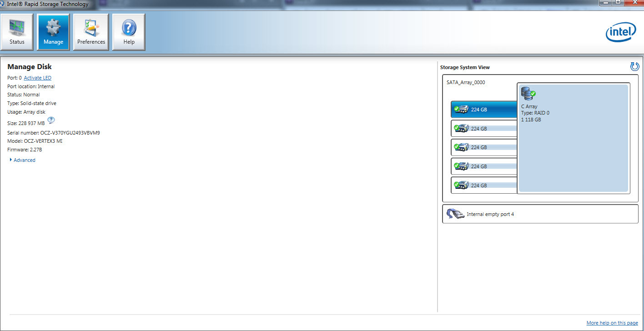The height and width of the screenshot is (331, 644).
Task: Maximize the Intel Rapid Storage Technology window
Action: (x=618, y=3)
